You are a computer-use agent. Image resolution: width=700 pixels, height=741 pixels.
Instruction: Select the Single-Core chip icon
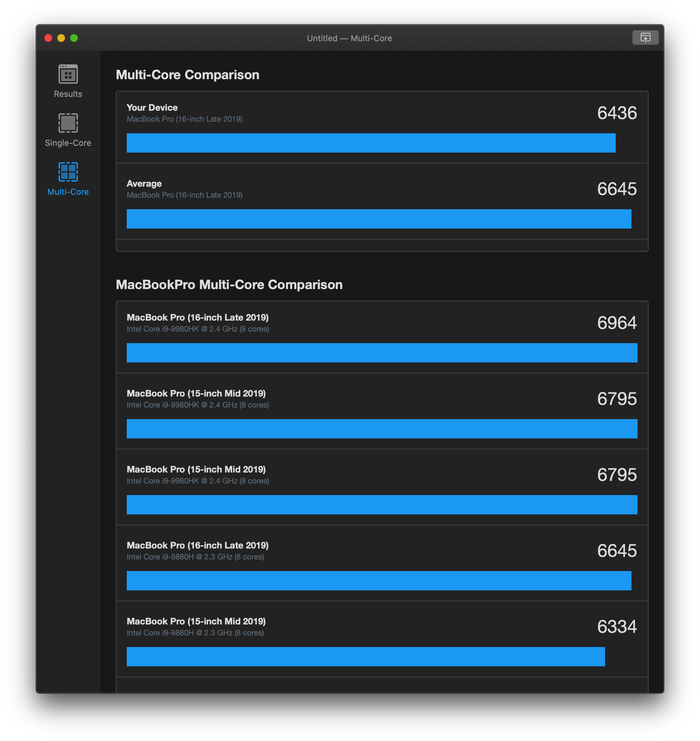point(68,123)
